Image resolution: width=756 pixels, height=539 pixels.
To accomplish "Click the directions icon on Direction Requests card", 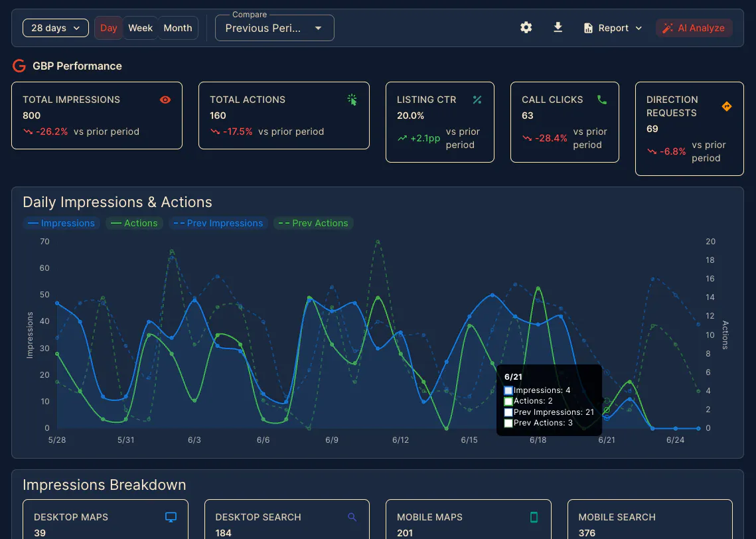I will point(727,107).
